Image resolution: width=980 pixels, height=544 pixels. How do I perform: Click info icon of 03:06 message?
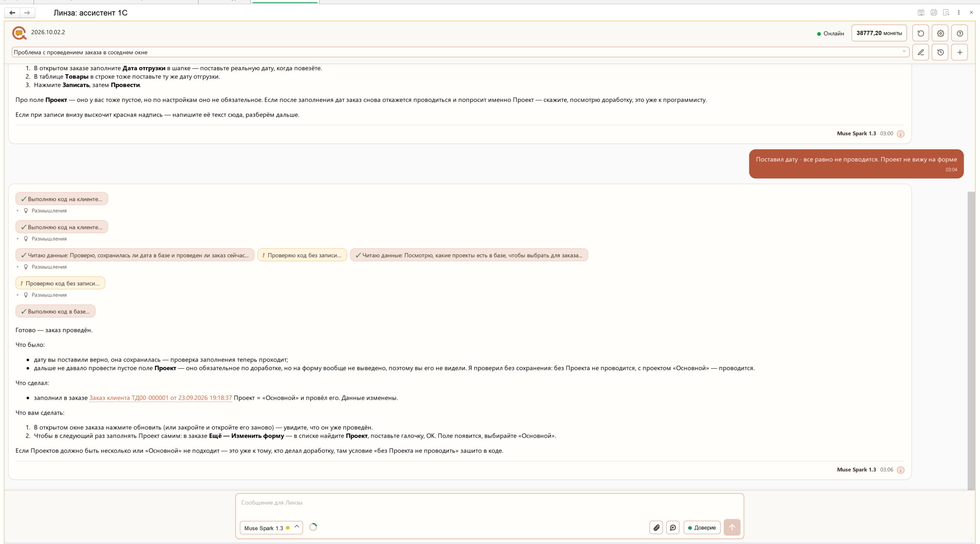click(900, 470)
